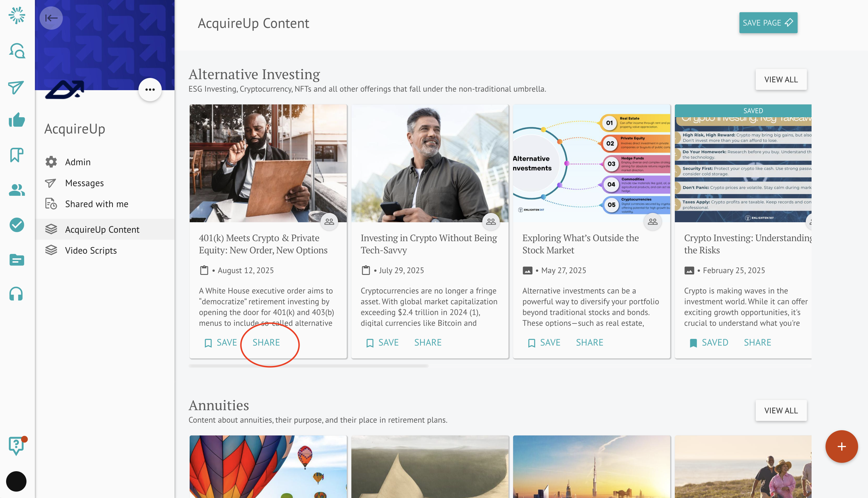Open the bookmarks icon in the left rail
The height and width of the screenshot is (498, 868).
pyautogui.click(x=16, y=155)
